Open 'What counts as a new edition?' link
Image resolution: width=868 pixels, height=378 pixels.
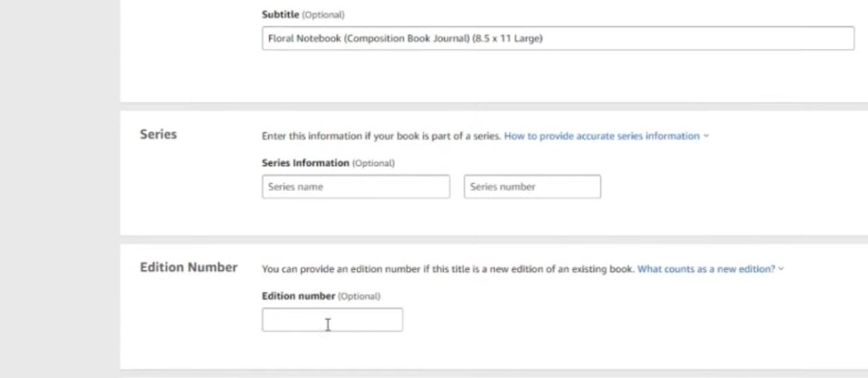pyautogui.click(x=706, y=269)
